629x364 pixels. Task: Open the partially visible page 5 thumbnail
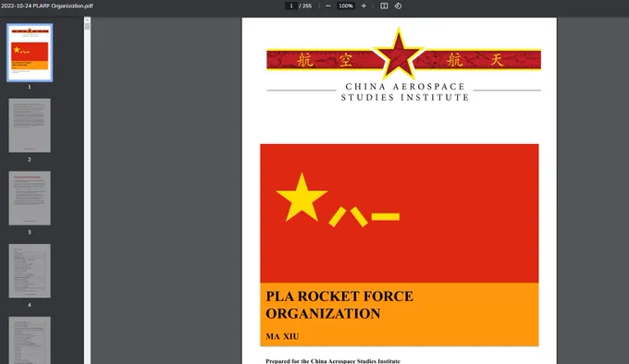30,340
